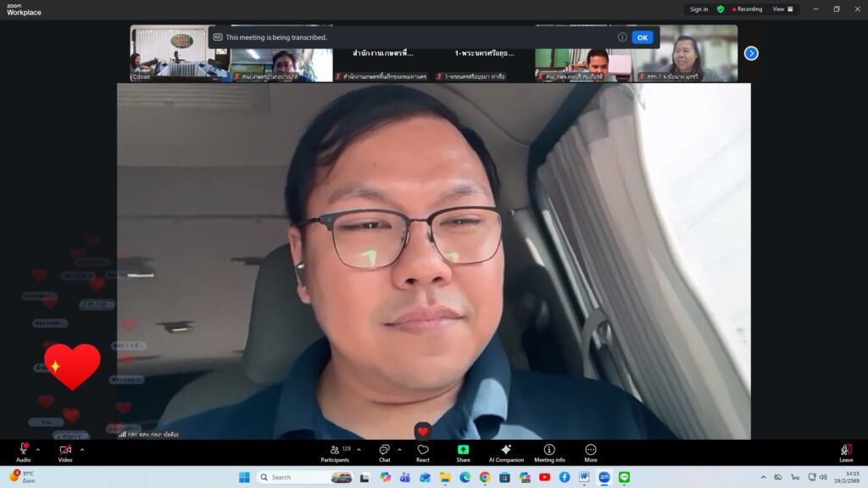Open the More options menu

[x=591, y=452]
